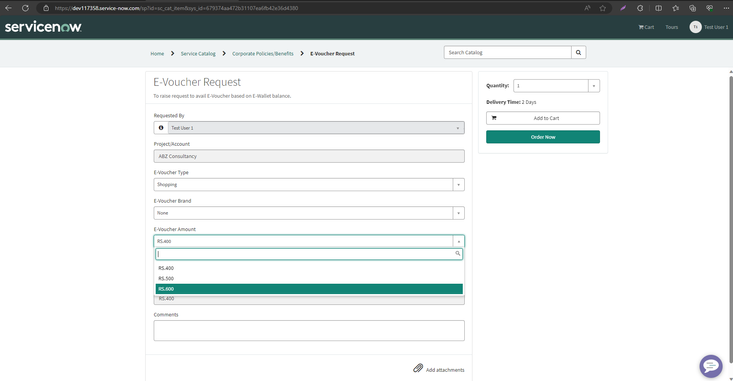The width and height of the screenshot is (733, 381).
Task: Click E-Voucher Request breadcrumb text
Action: (332, 54)
